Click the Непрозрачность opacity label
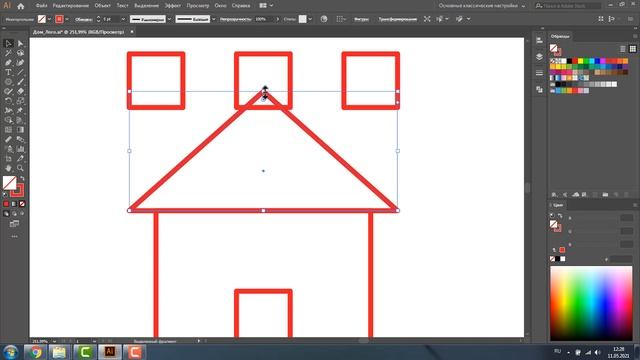This screenshot has height=360, width=640. [236, 19]
